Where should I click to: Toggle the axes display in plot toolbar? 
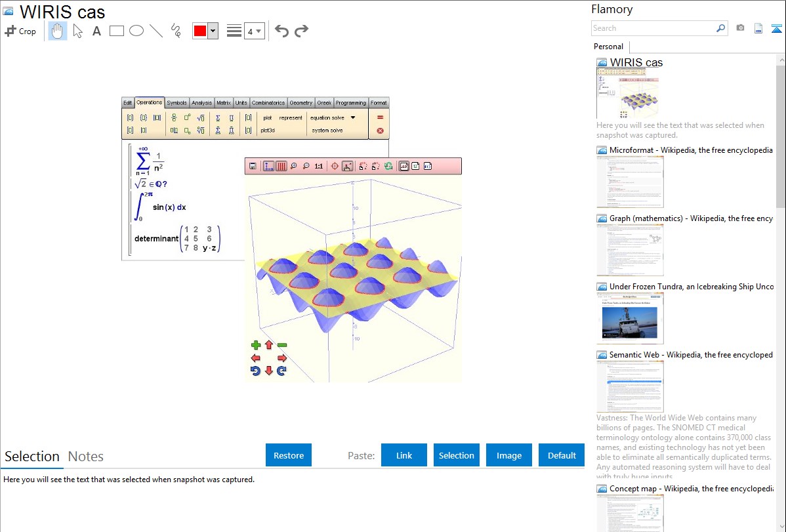coord(269,166)
